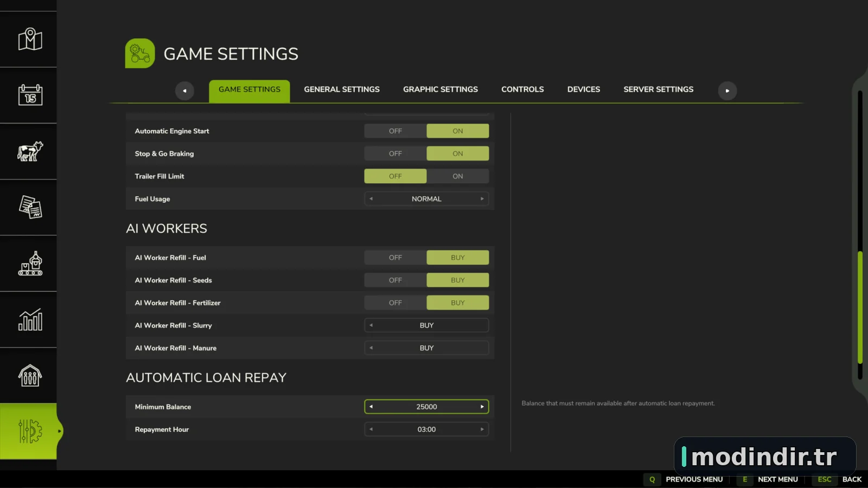This screenshot has height=488, width=868.
Task: Click the green tractor Game Settings icon
Action: (x=140, y=53)
